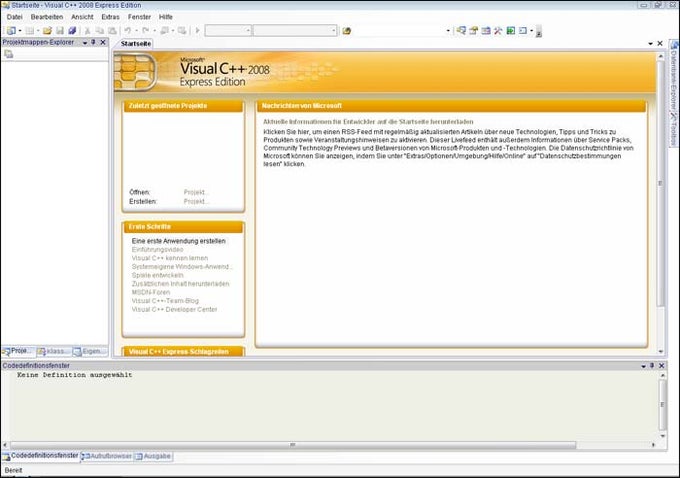The height and width of the screenshot is (478, 680).
Task: Click the Other Windows toolbar icon
Action: click(x=523, y=30)
